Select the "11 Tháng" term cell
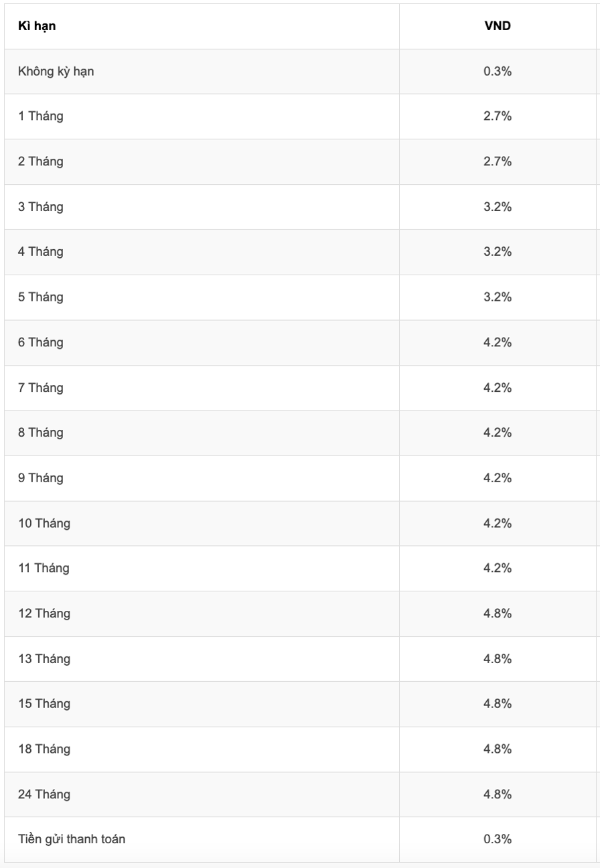The image size is (600, 868). click(44, 568)
